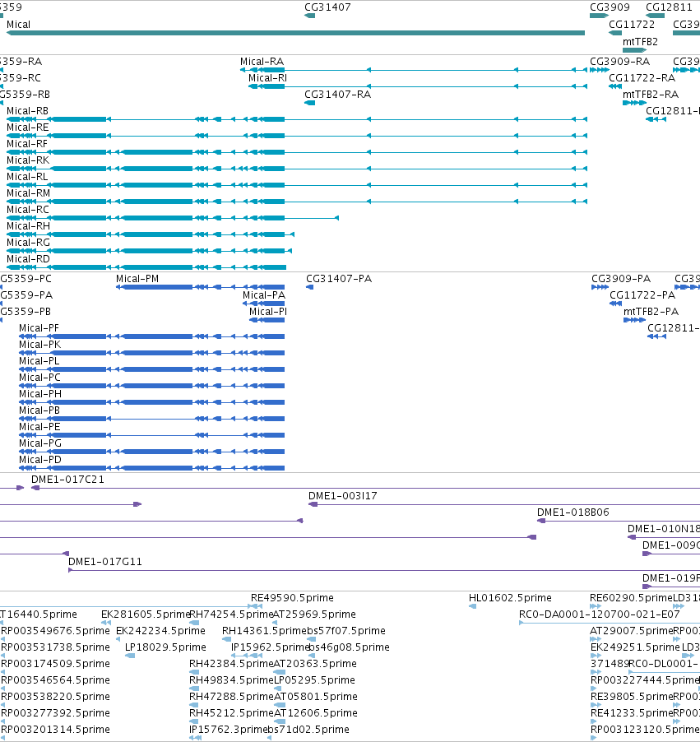
Task: Click the CG3909 gene label
Action: 610,7
